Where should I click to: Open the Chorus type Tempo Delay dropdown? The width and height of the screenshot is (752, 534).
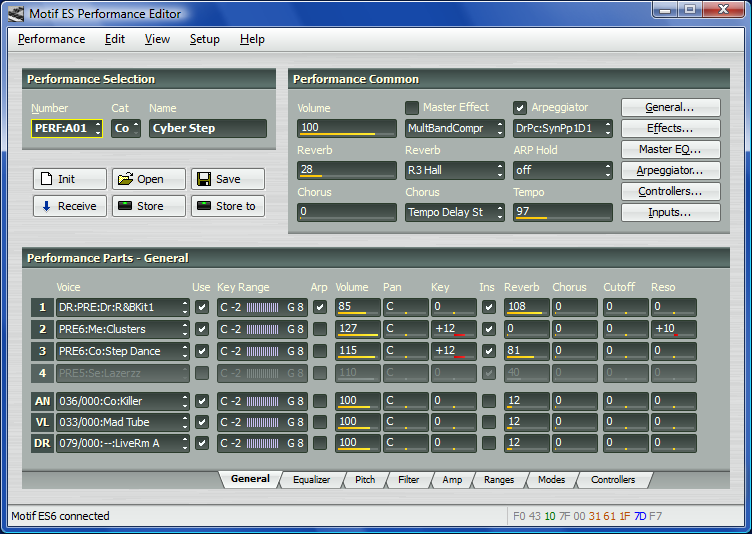(x=454, y=212)
